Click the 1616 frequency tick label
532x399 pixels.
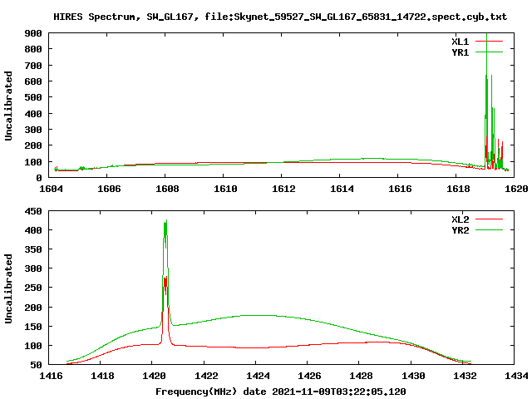400,189
